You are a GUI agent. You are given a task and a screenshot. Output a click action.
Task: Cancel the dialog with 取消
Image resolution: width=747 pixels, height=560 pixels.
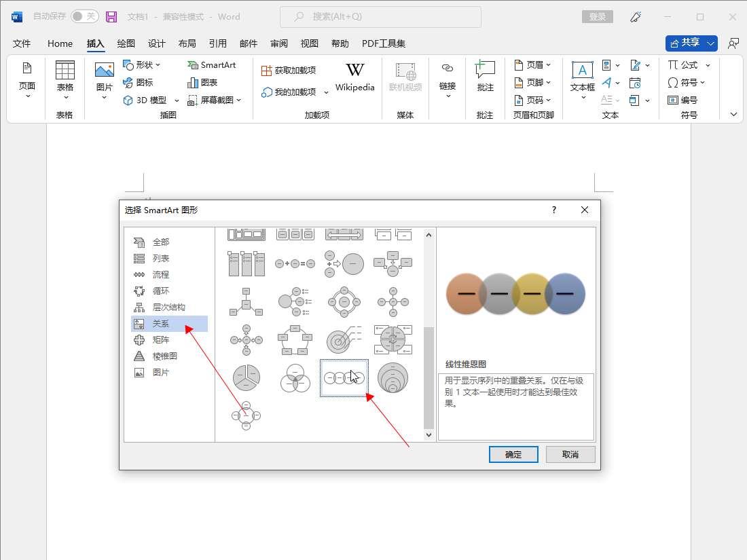[570, 454]
